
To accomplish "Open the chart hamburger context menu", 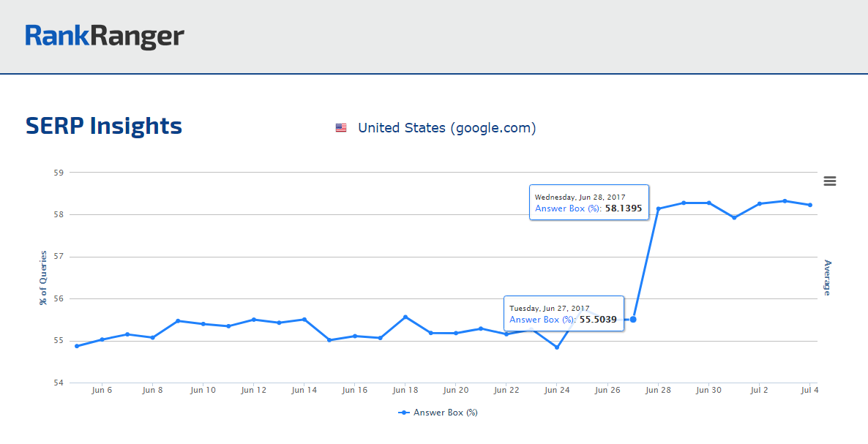I will pos(829,181).
